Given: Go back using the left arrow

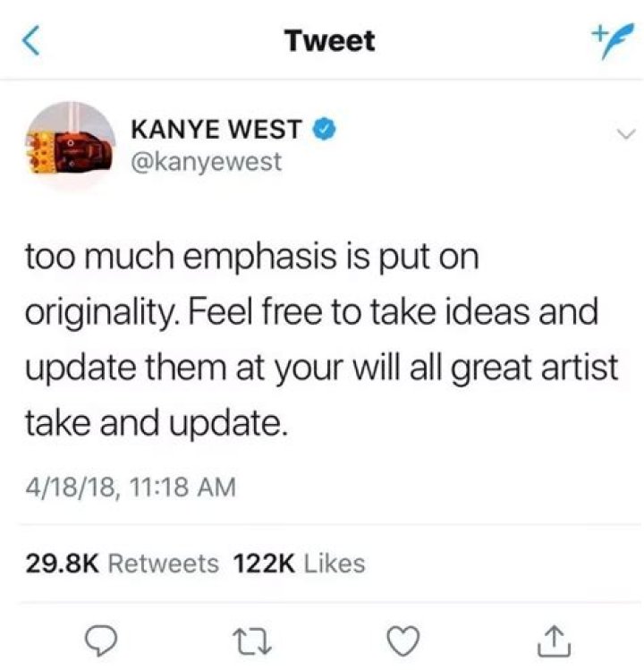Looking at the screenshot, I should (x=30, y=40).
